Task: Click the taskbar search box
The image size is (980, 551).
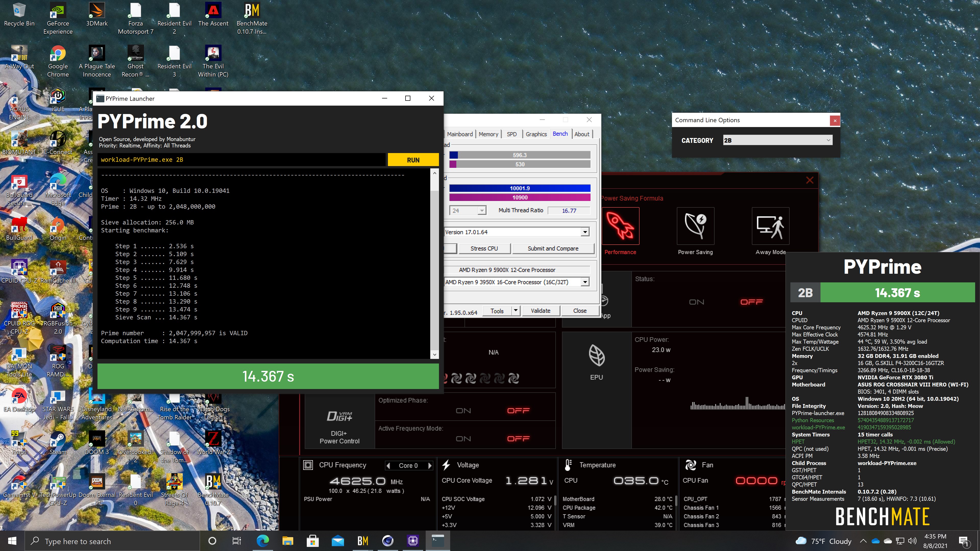Action: pos(113,541)
